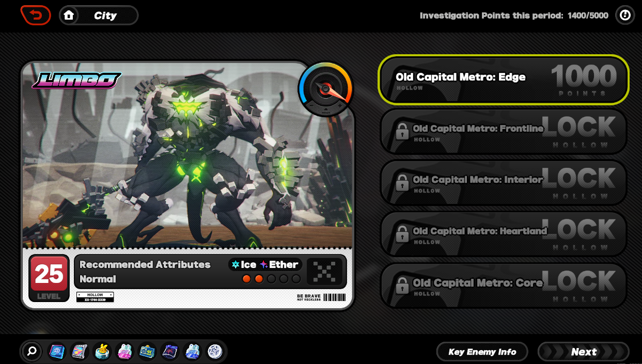
Task: Click the lock icon on Interior stage
Action: pyautogui.click(x=402, y=182)
